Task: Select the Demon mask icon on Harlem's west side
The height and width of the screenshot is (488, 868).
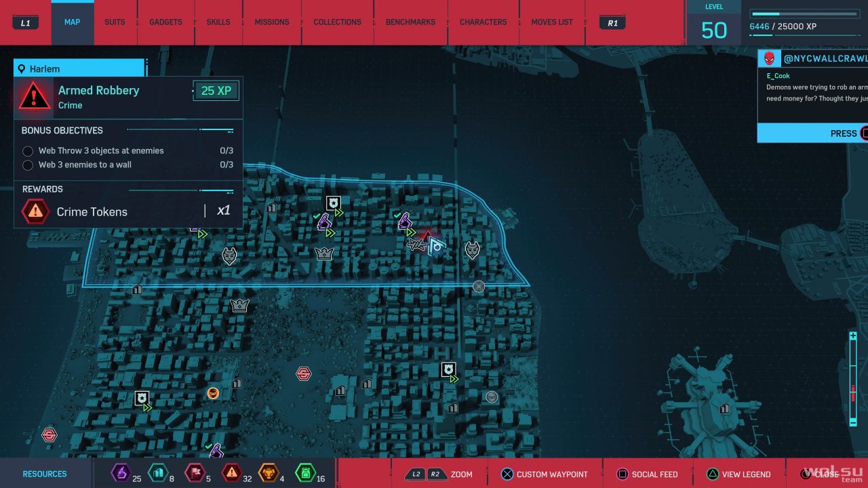Action: point(230,256)
